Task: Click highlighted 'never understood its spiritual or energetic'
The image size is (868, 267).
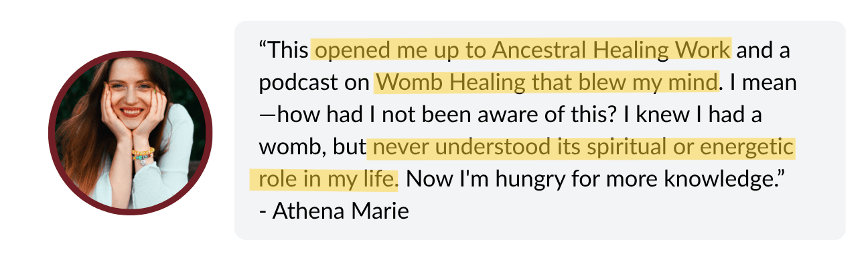Action: [x=581, y=147]
